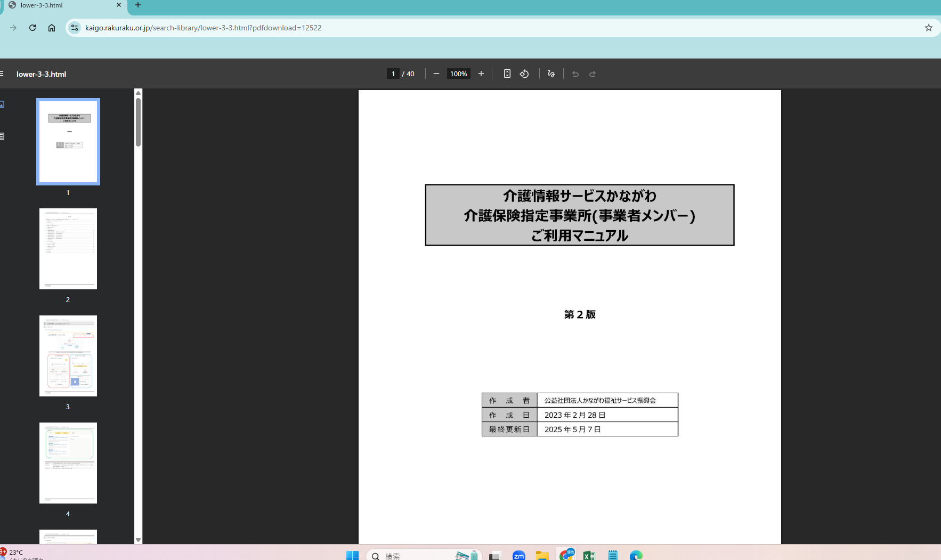941x560 pixels.
Task: Open a new browser tab
Action: pyautogui.click(x=138, y=5)
